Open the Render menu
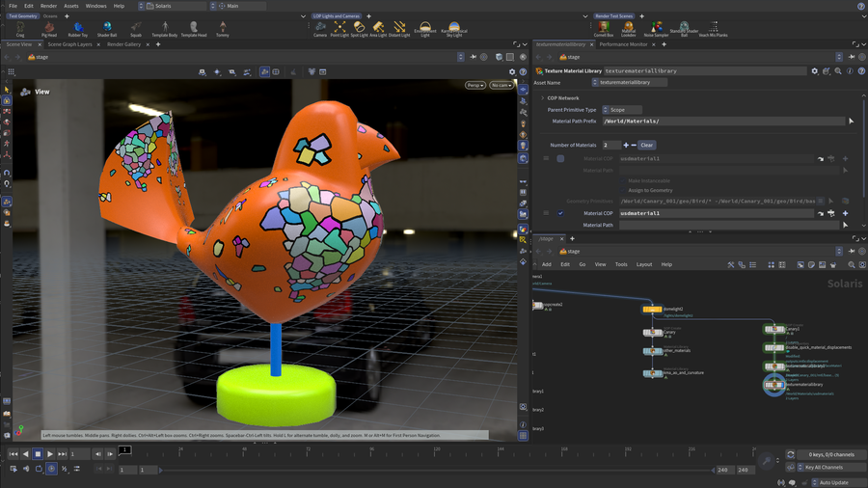Screen dimensions: 868x488 coord(49,6)
